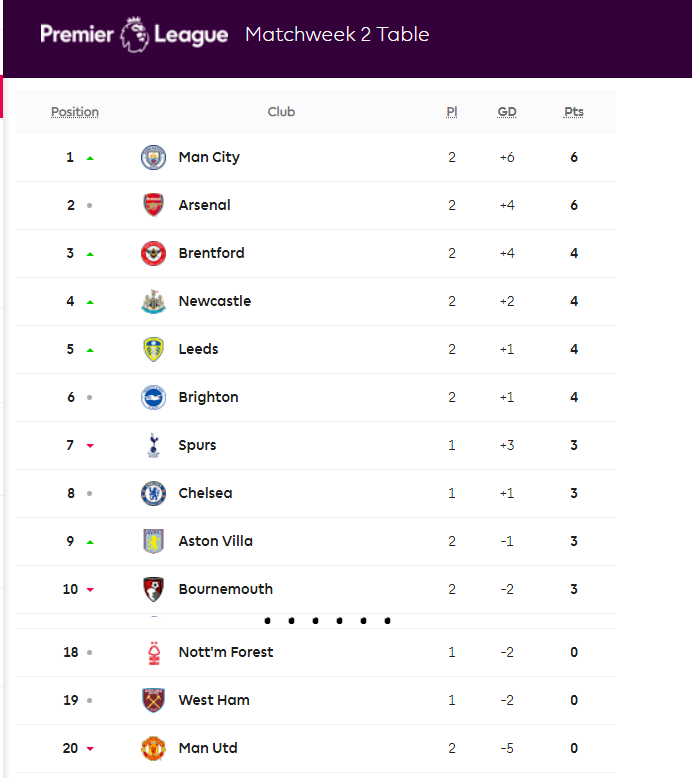Click the Newcastle club crest
Screen dimensions: 692x778
tap(153, 301)
